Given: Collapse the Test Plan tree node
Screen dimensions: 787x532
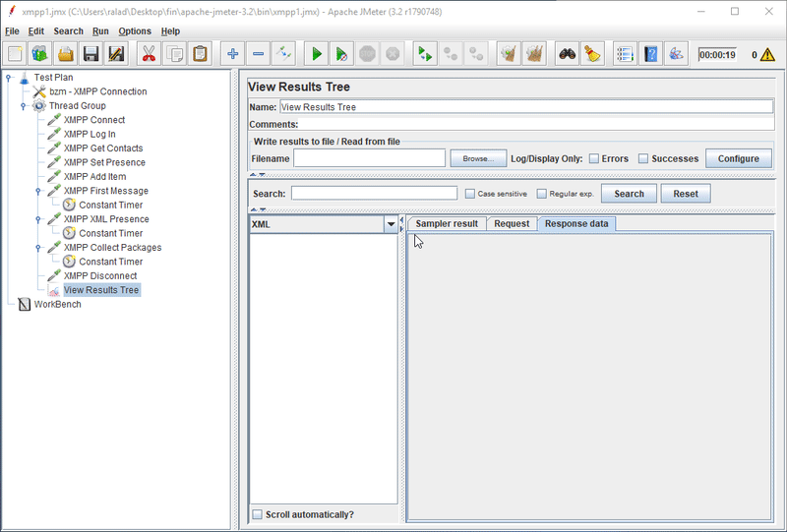Looking at the screenshot, I should pos(9,78).
